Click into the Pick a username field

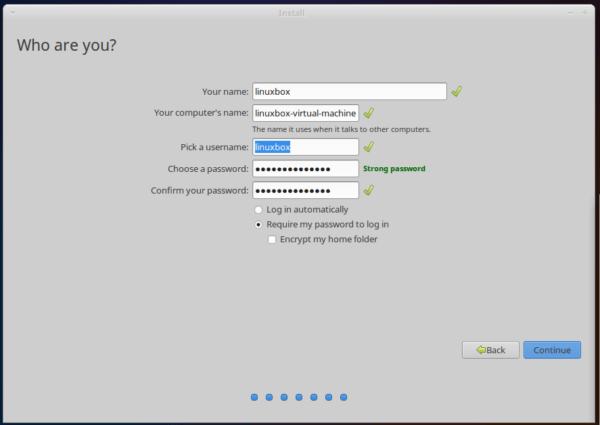[305, 147]
